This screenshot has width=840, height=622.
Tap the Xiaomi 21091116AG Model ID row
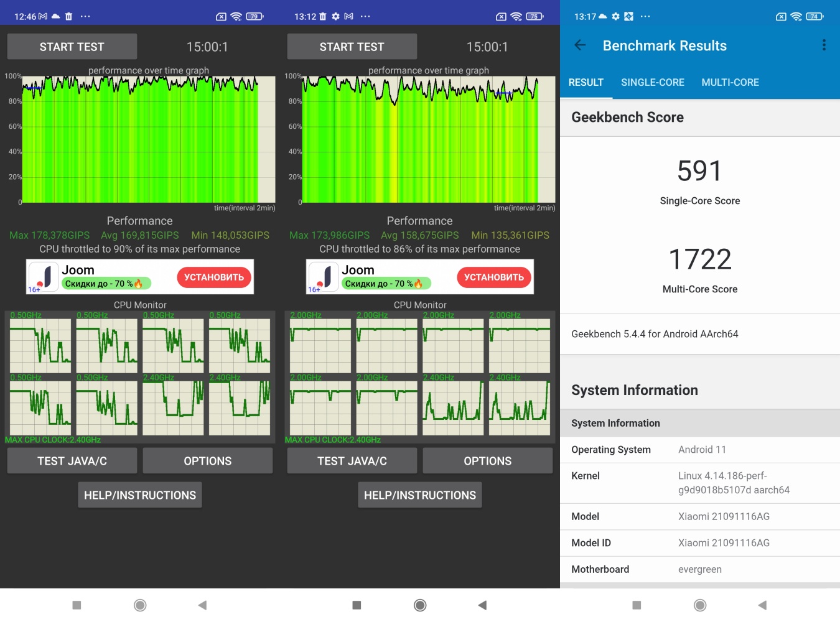click(699, 543)
